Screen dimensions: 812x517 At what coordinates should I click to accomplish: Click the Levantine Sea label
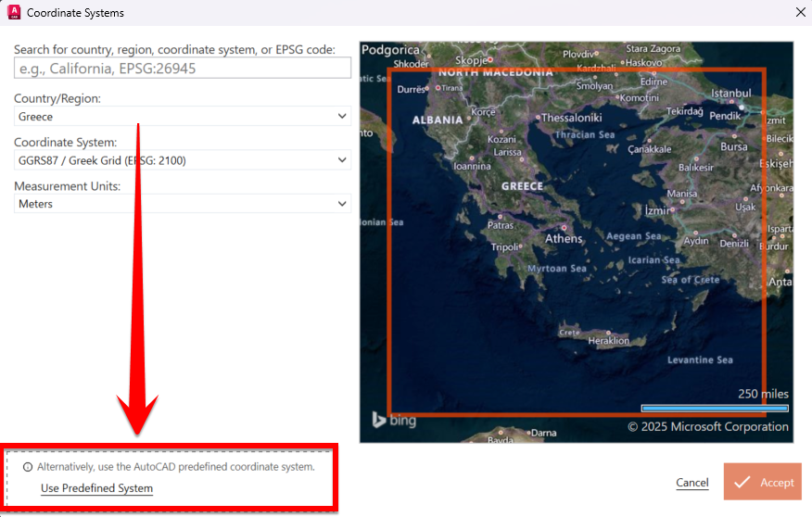point(700,359)
